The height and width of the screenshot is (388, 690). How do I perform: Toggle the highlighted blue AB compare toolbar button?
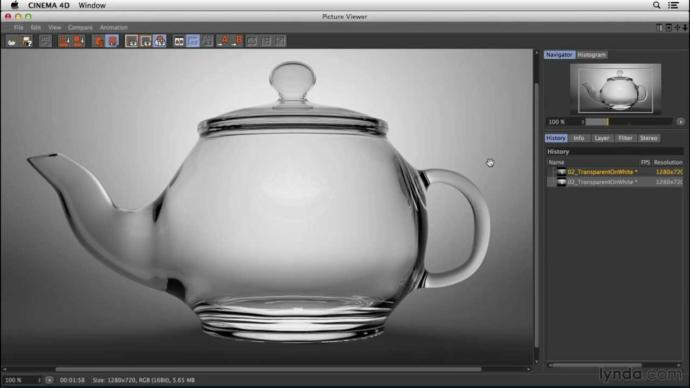point(193,41)
